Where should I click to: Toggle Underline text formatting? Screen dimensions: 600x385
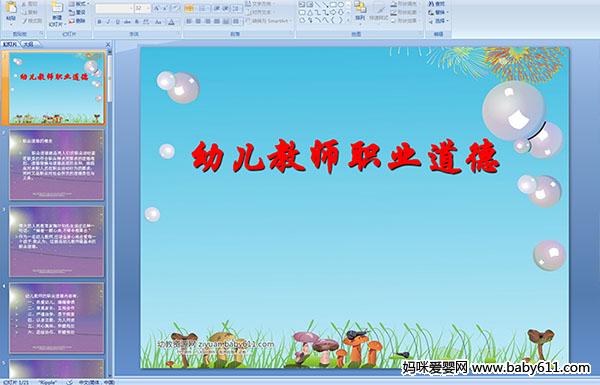click(x=118, y=22)
